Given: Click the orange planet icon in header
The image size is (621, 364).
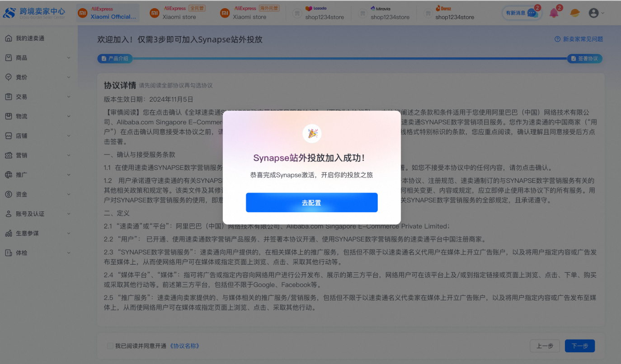Looking at the screenshot, I should point(575,13).
